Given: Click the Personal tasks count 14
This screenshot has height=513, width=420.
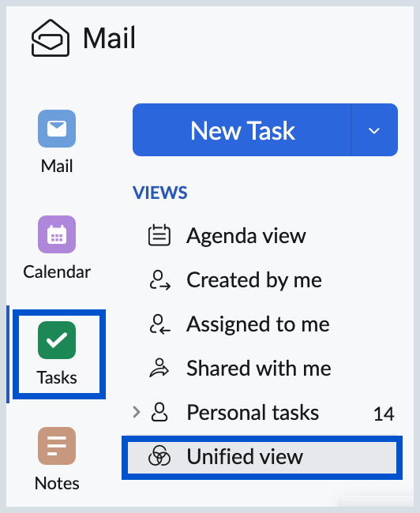Looking at the screenshot, I should click(x=384, y=414).
